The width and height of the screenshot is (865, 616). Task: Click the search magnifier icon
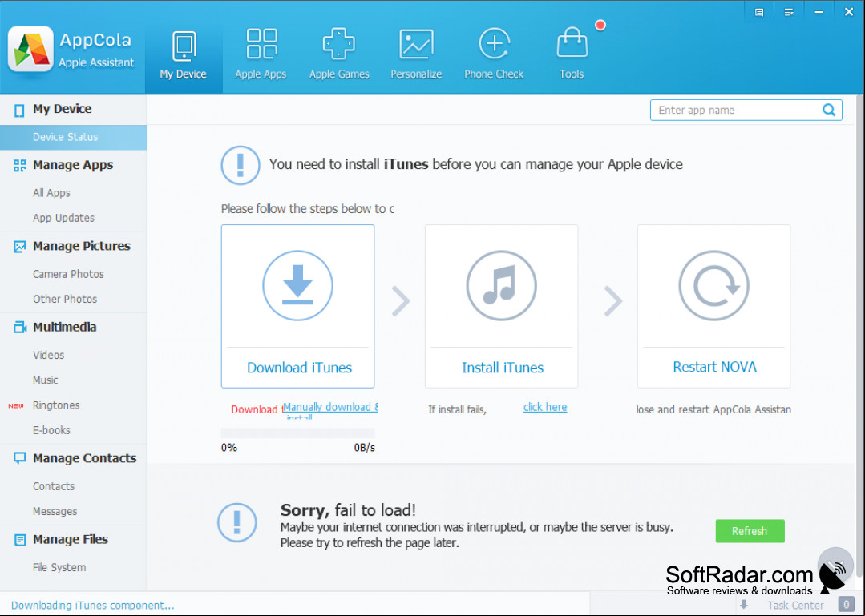point(829,110)
